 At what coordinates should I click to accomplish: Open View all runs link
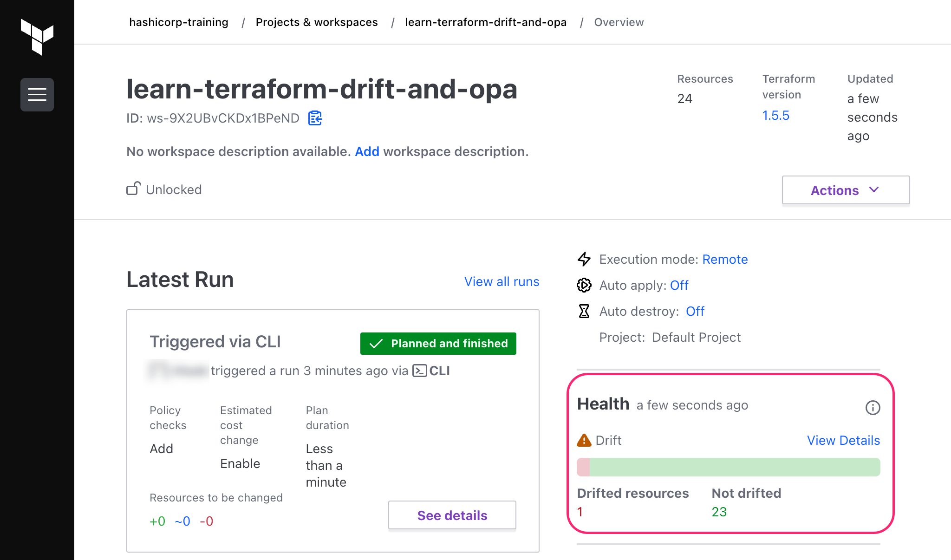(502, 281)
